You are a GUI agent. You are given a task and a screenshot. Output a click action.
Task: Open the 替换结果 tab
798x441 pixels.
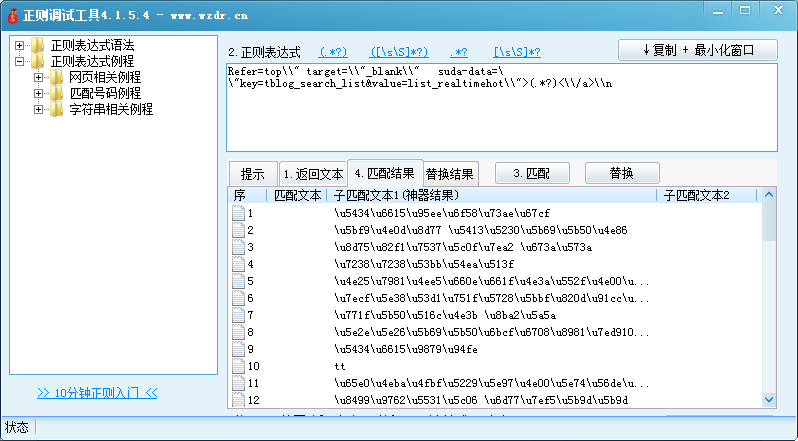pos(450,174)
